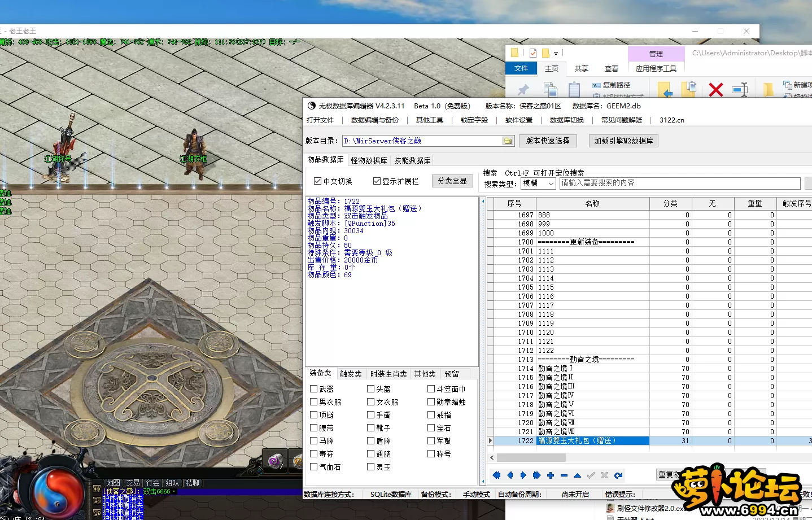The image size is (812, 520).
Task: Click the properties checkmark icon in Explorer title bar
Action: click(532, 53)
